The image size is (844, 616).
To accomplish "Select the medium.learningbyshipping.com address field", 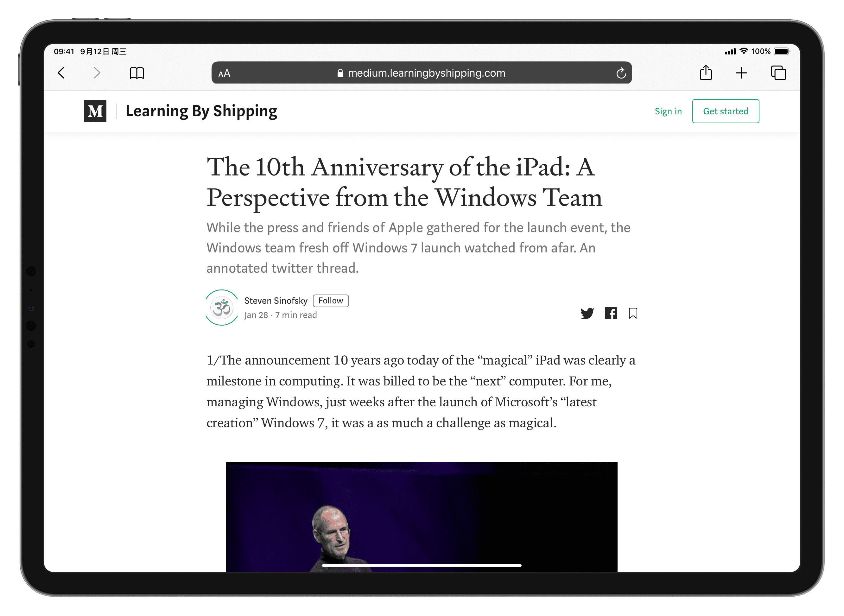I will pyautogui.click(x=422, y=73).
